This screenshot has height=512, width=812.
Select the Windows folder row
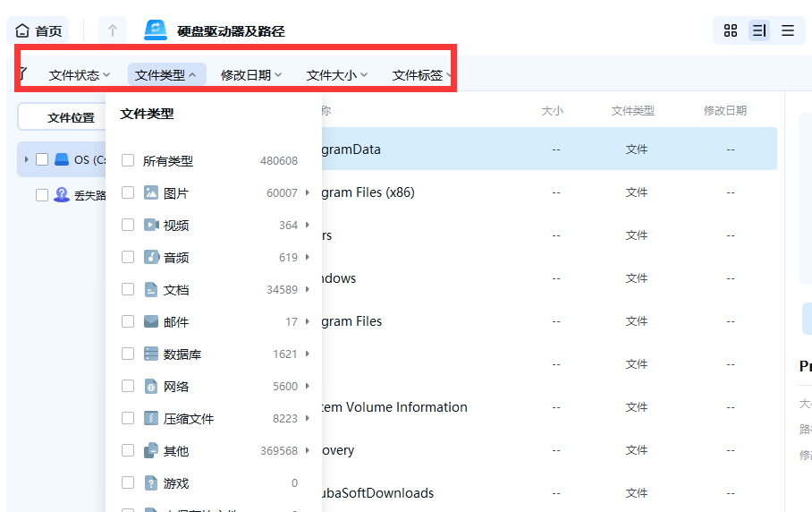[549, 278]
